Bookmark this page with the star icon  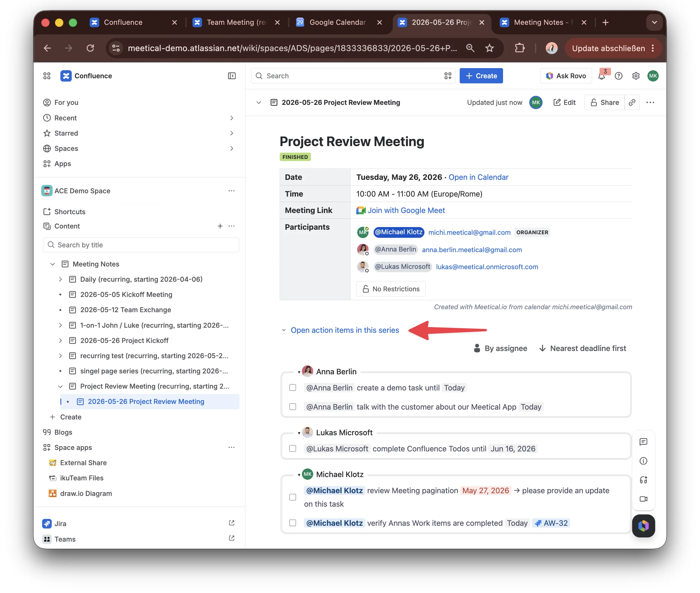(489, 48)
